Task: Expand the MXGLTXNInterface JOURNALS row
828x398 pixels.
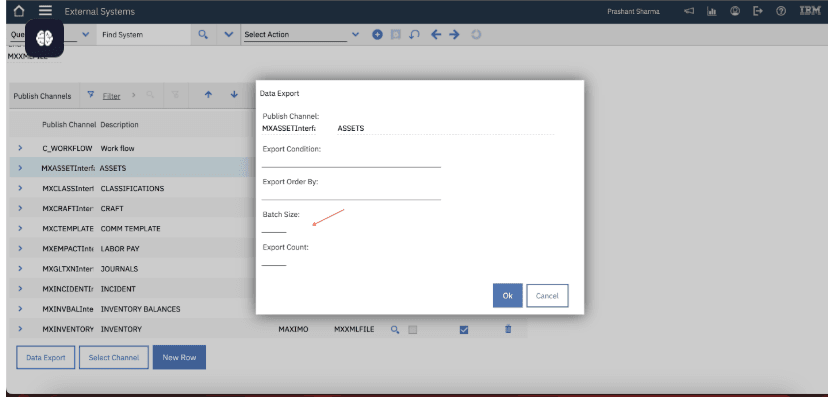Action: coord(20,268)
